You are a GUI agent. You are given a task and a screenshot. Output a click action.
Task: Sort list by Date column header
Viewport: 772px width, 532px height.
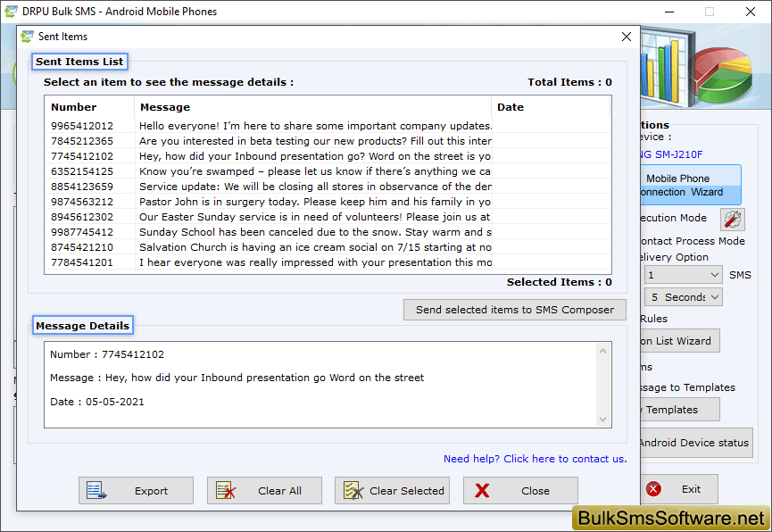click(551, 107)
